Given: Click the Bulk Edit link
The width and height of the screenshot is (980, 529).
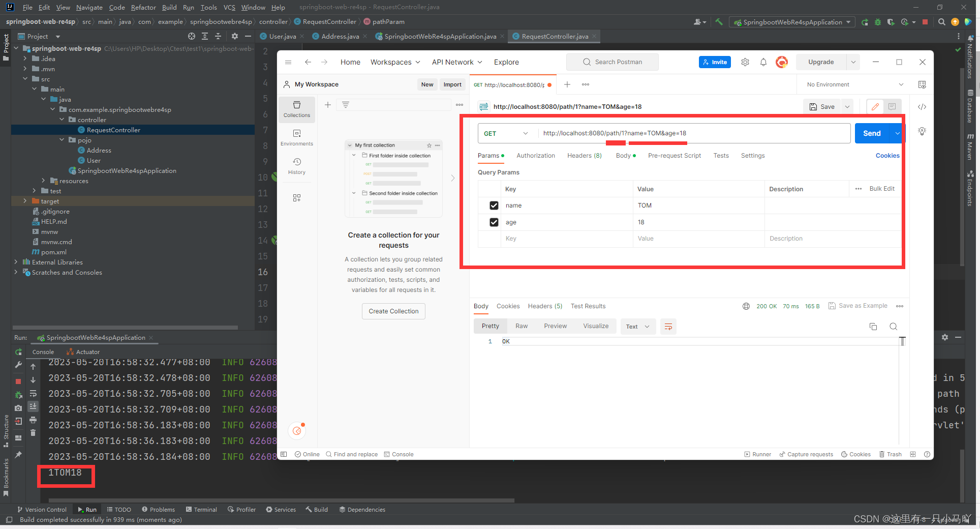Looking at the screenshot, I should point(882,189).
